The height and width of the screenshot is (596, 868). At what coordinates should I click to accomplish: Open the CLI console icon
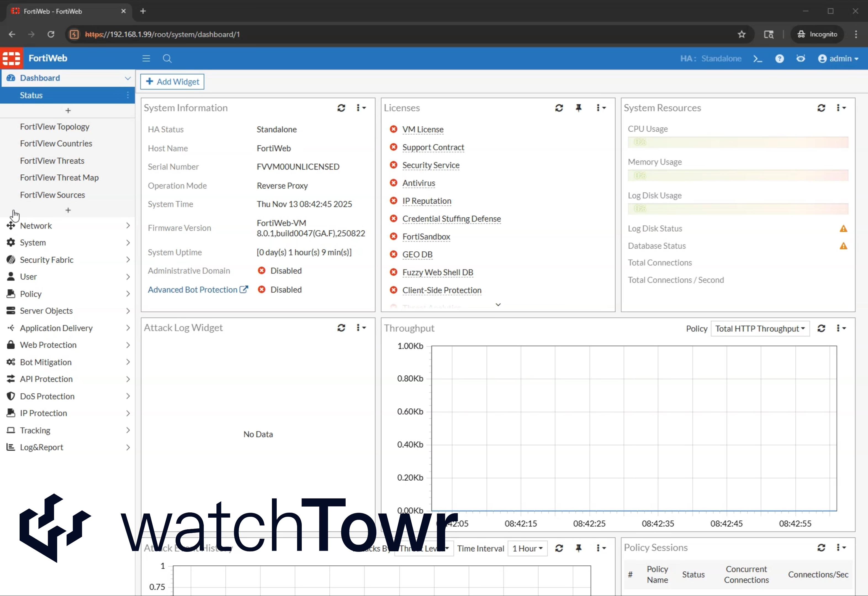pyautogui.click(x=757, y=58)
